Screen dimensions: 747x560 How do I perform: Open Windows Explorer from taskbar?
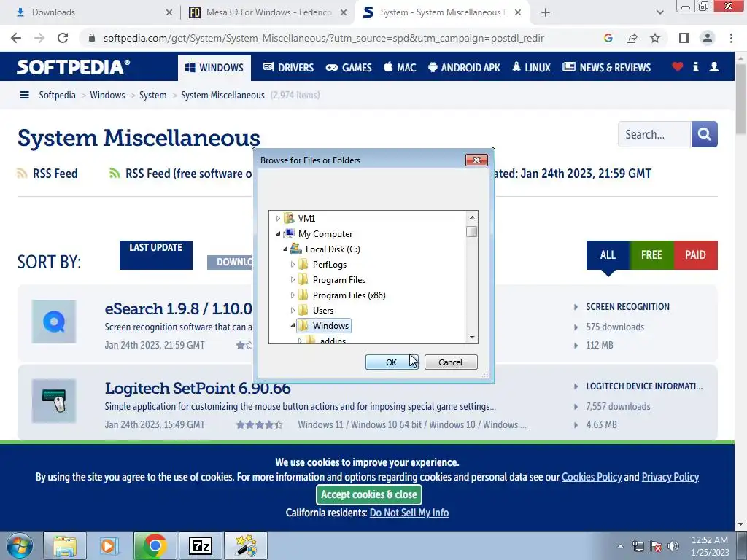coord(65,545)
